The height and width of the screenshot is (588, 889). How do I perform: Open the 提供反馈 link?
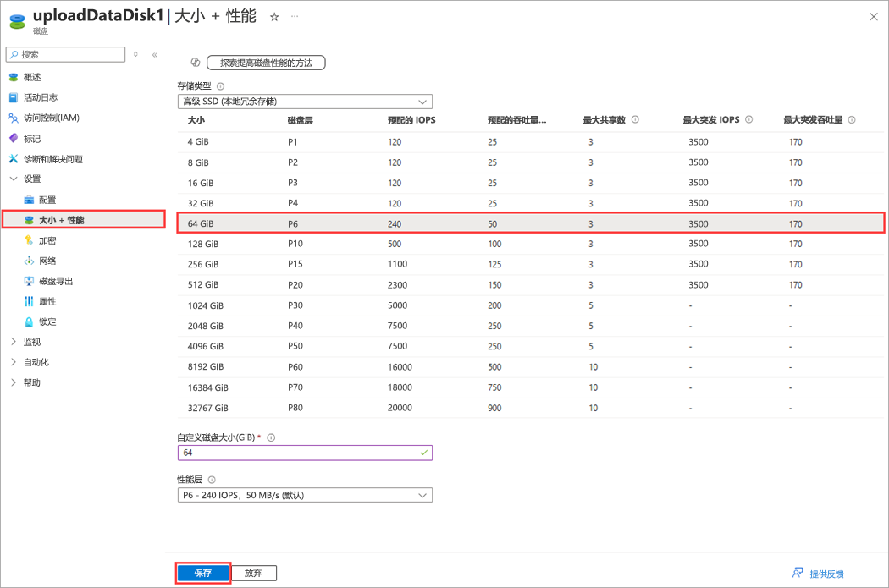click(826, 574)
